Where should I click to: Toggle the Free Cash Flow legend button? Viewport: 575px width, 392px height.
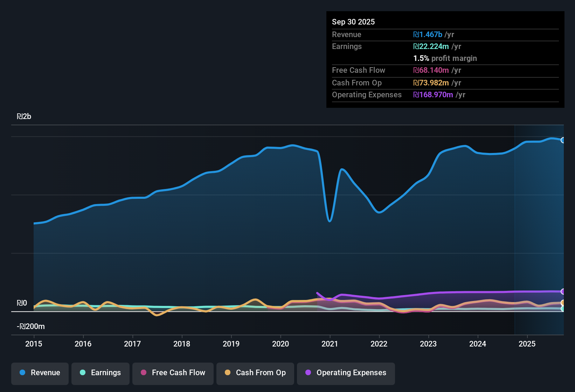173,373
